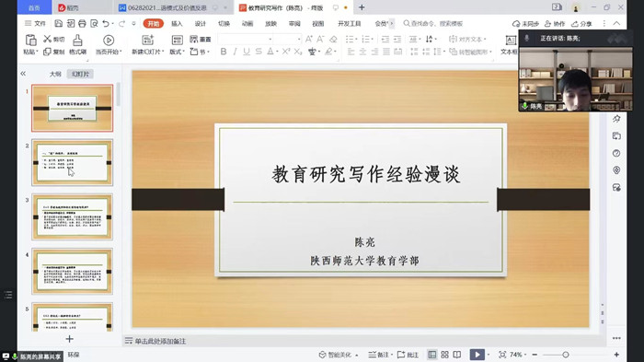Toggle Superscript formatting
The image size is (644, 362).
click(x=286, y=52)
